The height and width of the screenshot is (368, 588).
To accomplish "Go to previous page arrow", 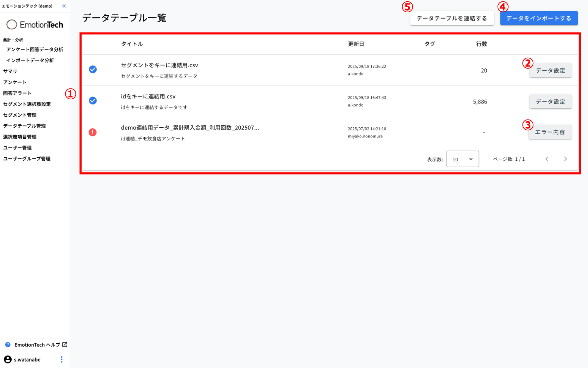I will pyautogui.click(x=547, y=159).
